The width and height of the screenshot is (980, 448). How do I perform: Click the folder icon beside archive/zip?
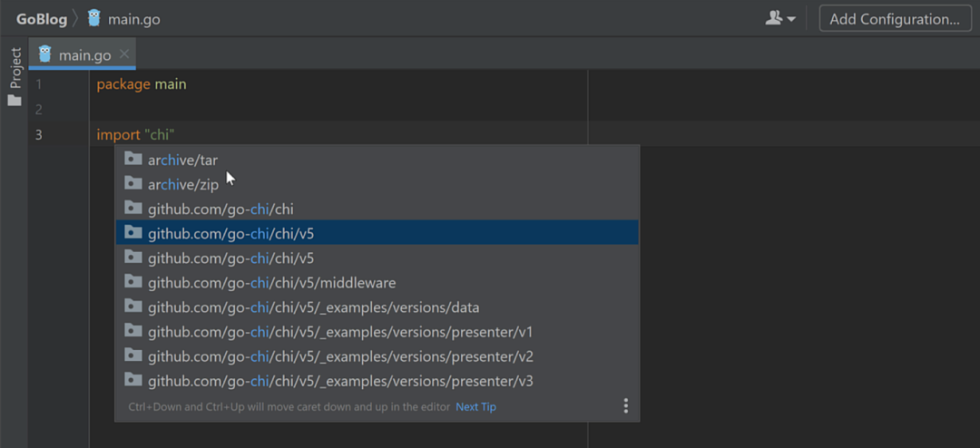(133, 183)
